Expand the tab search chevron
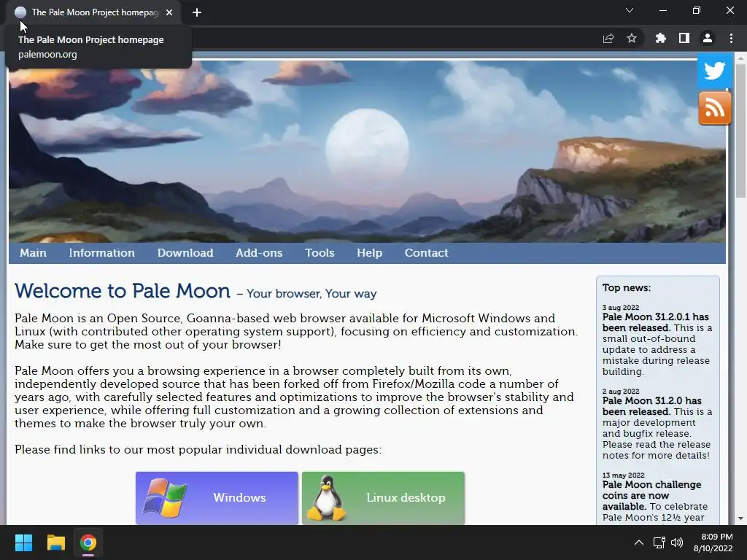Viewport: 747px width, 560px height. pos(630,10)
